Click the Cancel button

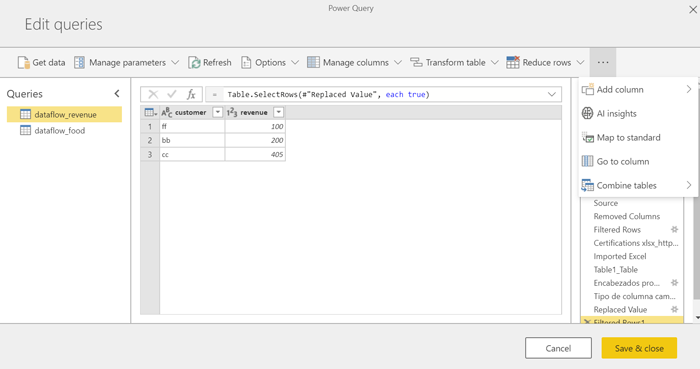pyautogui.click(x=558, y=348)
